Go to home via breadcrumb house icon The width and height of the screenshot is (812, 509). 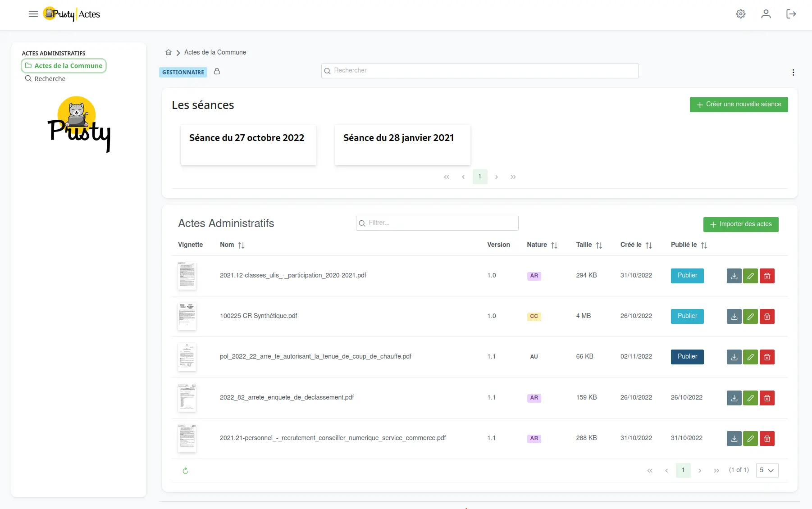click(169, 52)
